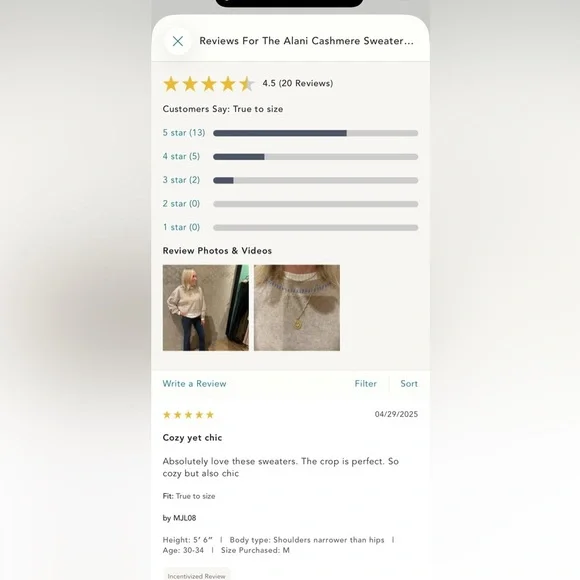Screen dimensions: 580x580
Task: Click the Write a Review link
Action: coord(195,384)
